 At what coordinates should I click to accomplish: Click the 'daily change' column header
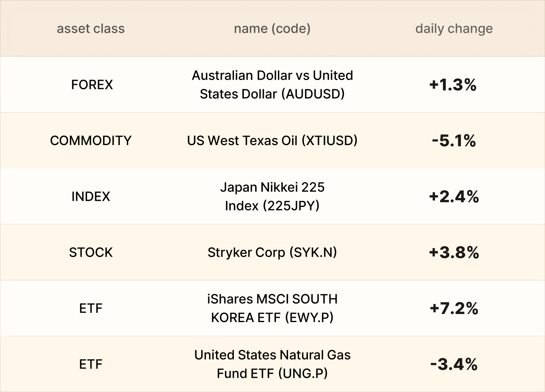[454, 29]
